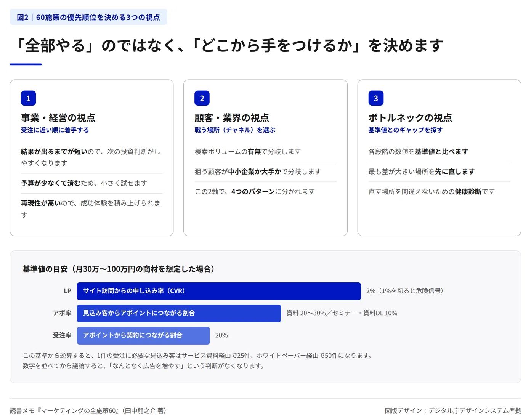Click 各段階の数値を基準値と比べます
Image resolution: width=531 pixels, height=420 pixels.
[418, 151]
